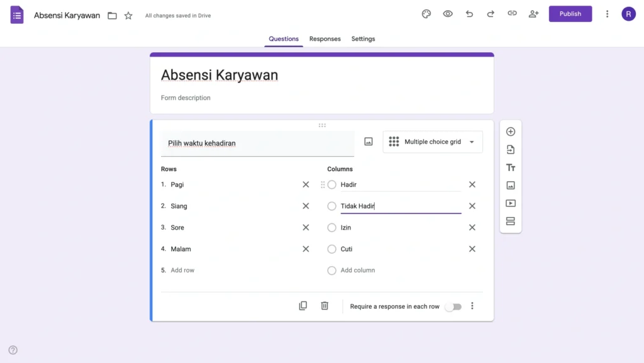Open the Multiple choice grid type dropdown

tap(433, 142)
